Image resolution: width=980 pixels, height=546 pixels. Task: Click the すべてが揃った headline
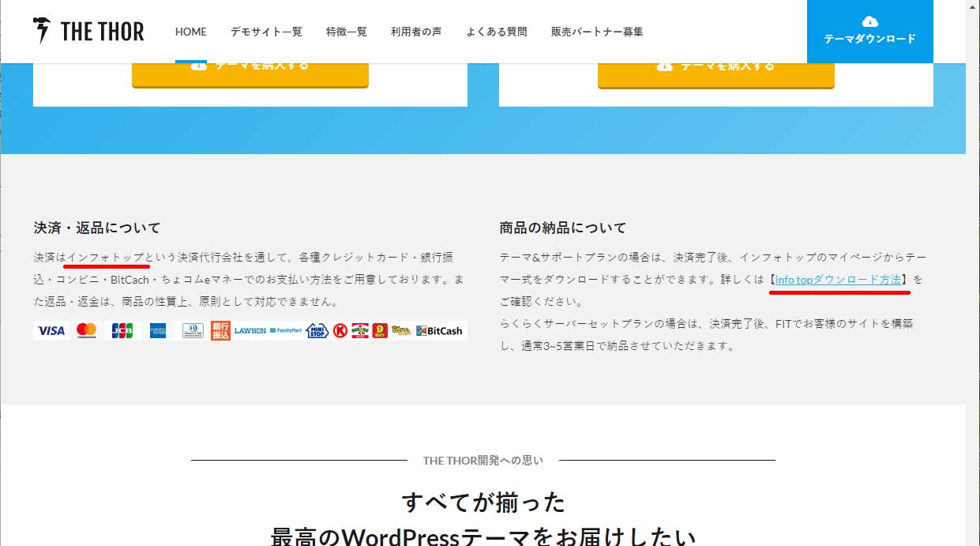[x=483, y=502]
